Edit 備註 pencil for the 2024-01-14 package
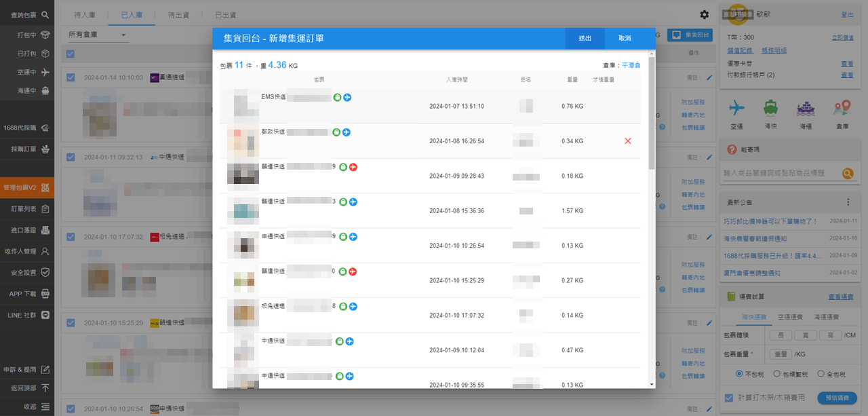The width and height of the screenshot is (868, 416). coord(709,77)
